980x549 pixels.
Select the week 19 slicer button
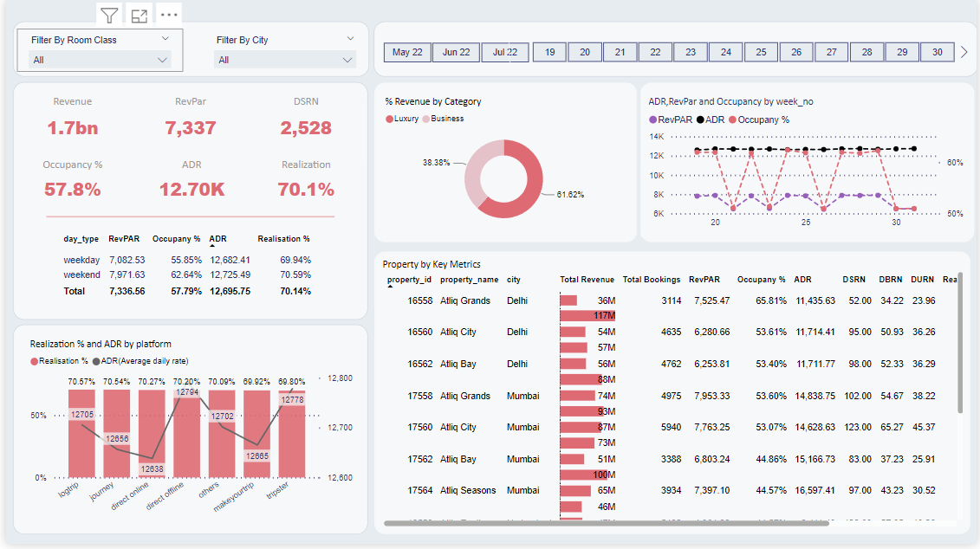tap(549, 52)
